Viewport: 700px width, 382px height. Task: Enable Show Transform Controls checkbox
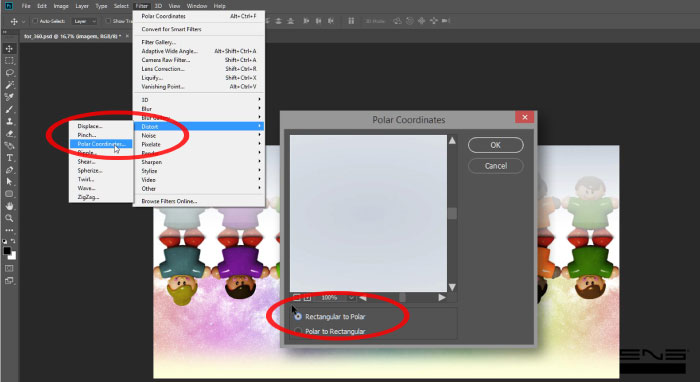pos(108,21)
